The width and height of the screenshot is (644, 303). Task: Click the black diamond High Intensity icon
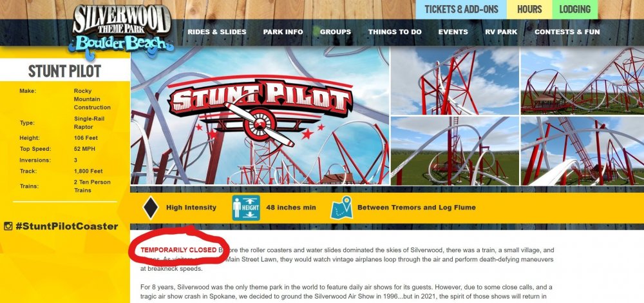(150, 208)
